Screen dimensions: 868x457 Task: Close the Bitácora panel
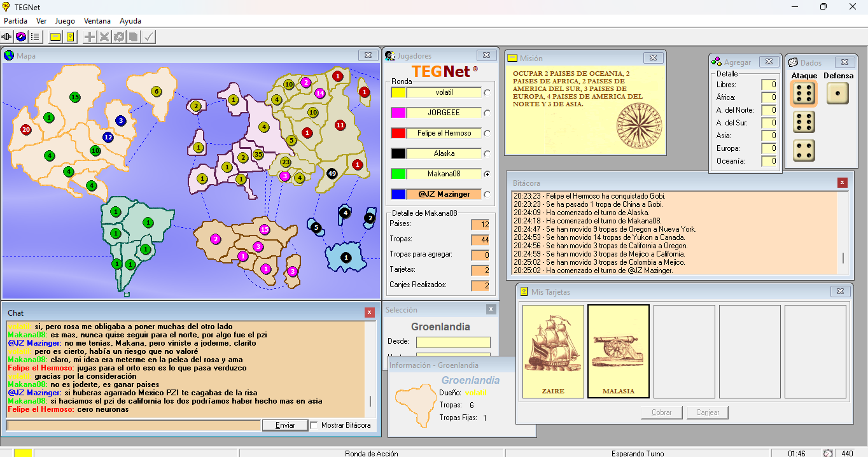click(843, 183)
